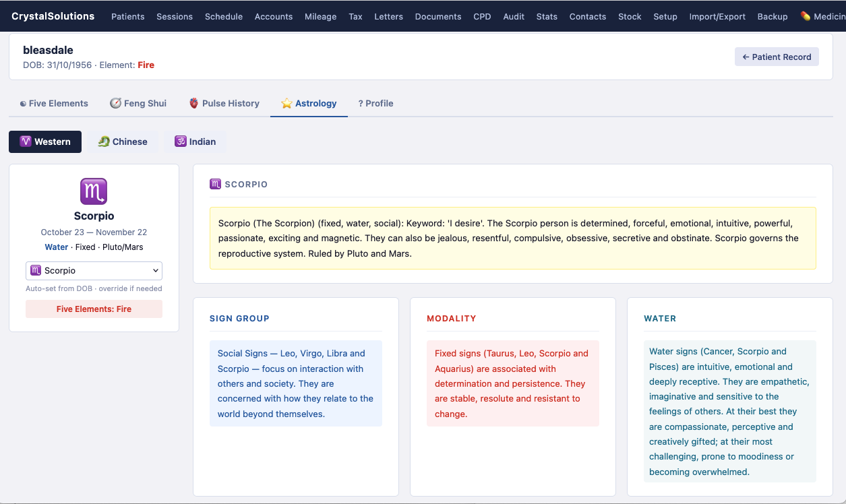Screen dimensions: 846x504
Task: Click the Five Elements: Fire badge
Action: pyautogui.click(x=94, y=309)
